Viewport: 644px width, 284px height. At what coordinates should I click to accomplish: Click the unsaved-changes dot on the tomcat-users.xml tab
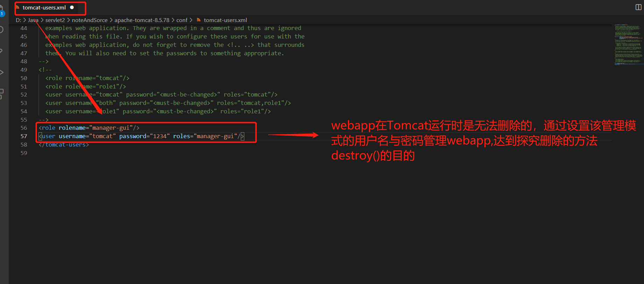72,7
